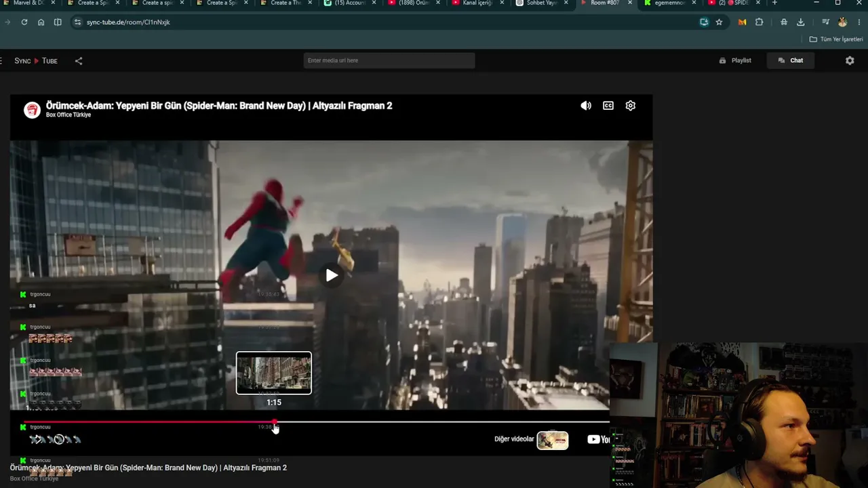The height and width of the screenshot is (488, 868).
Task: View site information icon in address bar
Action: click(77, 22)
